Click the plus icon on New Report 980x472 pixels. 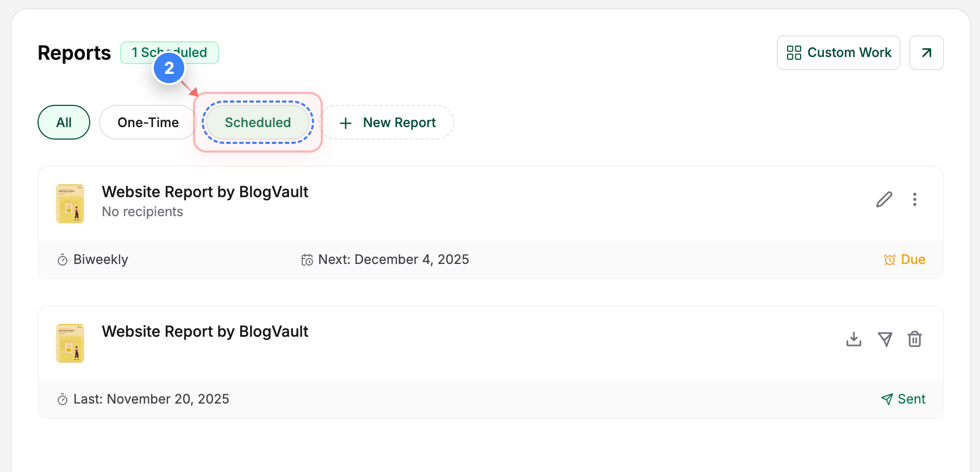pyautogui.click(x=346, y=122)
